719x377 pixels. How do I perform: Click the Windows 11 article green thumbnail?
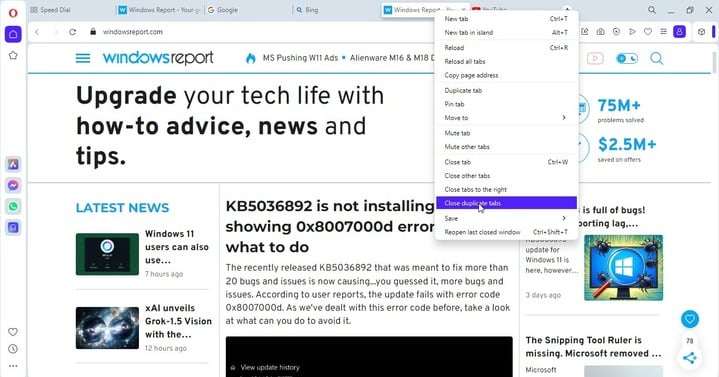tap(107, 254)
